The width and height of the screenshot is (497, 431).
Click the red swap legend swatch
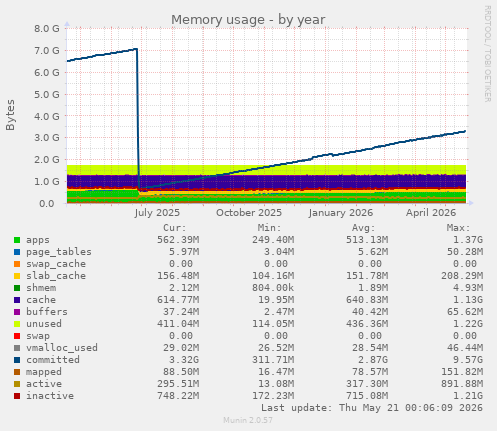pos(17,336)
